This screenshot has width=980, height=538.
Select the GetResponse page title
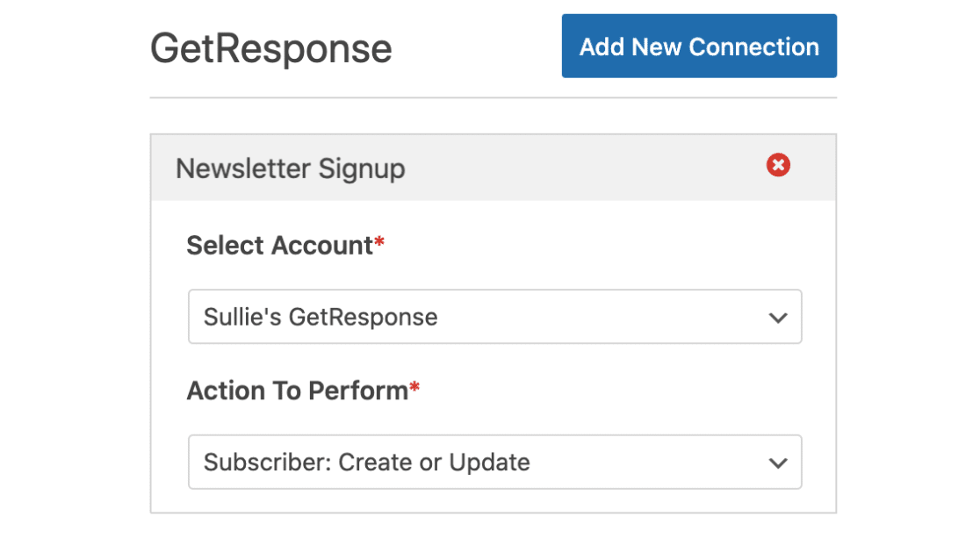pyautogui.click(x=270, y=48)
